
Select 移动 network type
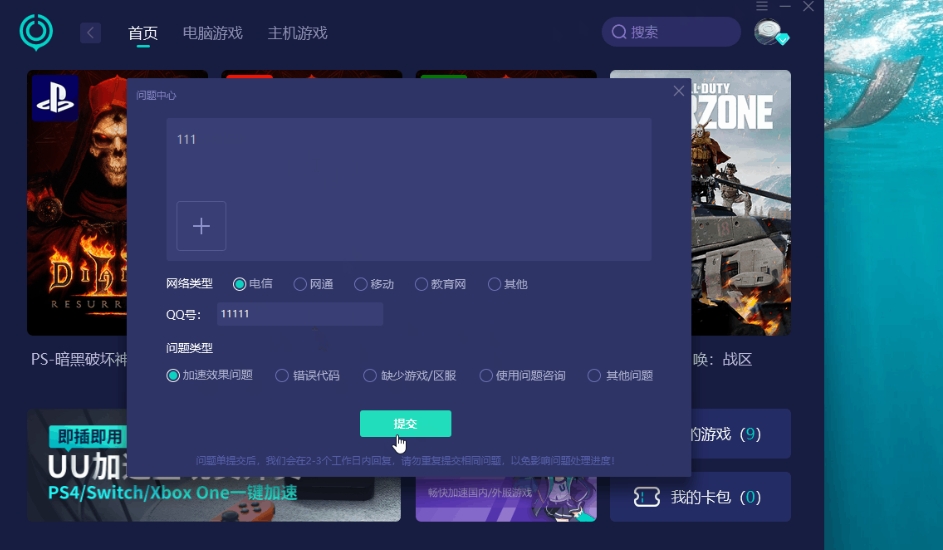click(374, 284)
